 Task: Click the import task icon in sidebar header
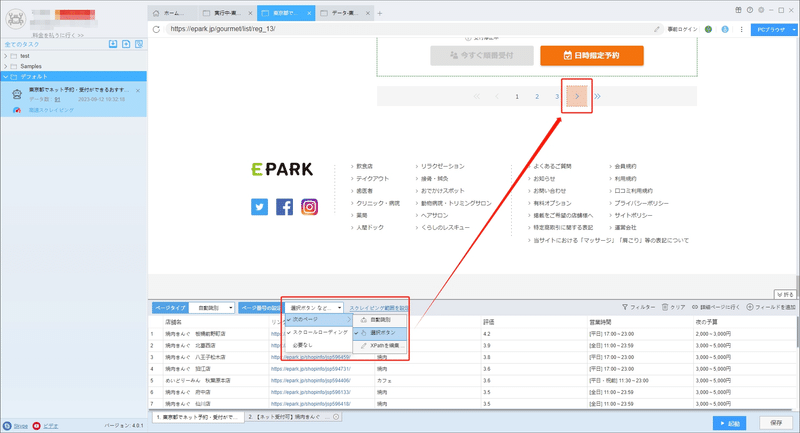pyautogui.click(x=113, y=44)
